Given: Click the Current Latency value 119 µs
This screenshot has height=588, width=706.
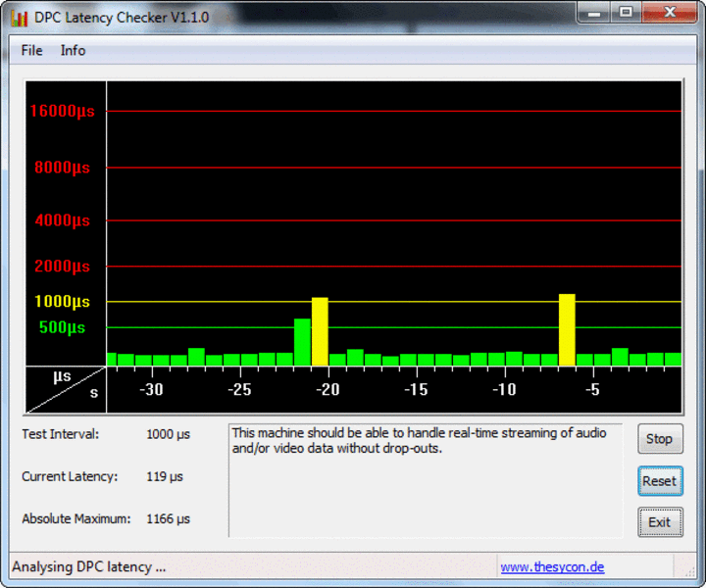Looking at the screenshot, I should pos(165,476).
